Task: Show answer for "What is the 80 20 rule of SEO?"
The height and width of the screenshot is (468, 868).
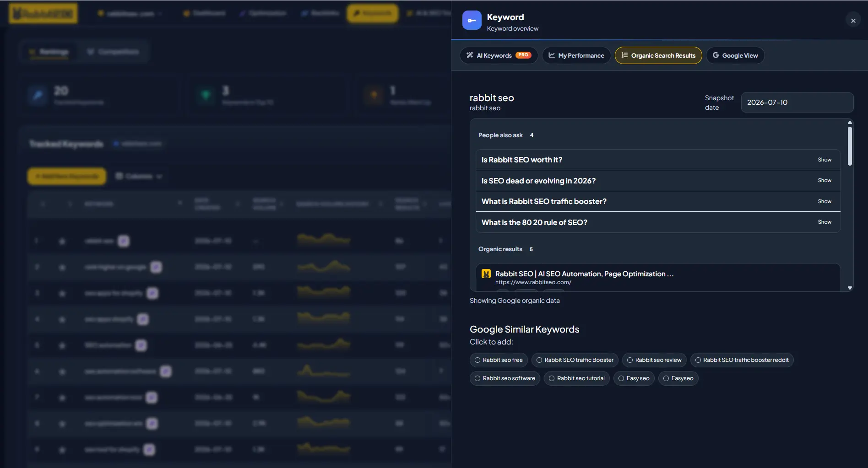Action: pyautogui.click(x=825, y=222)
